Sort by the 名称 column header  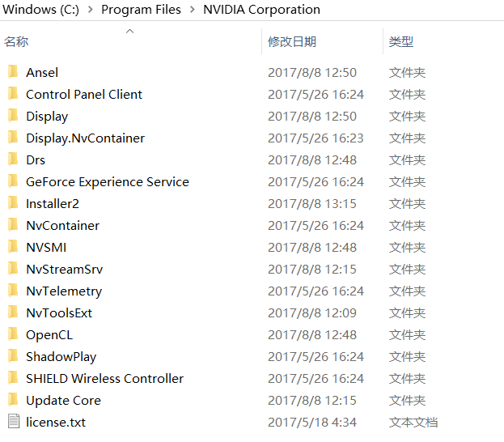pyautogui.click(x=16, y=42)
